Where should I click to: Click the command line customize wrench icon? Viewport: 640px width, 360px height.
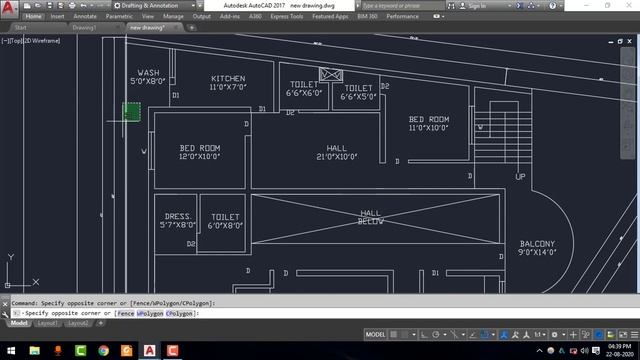tap(5, 314)
